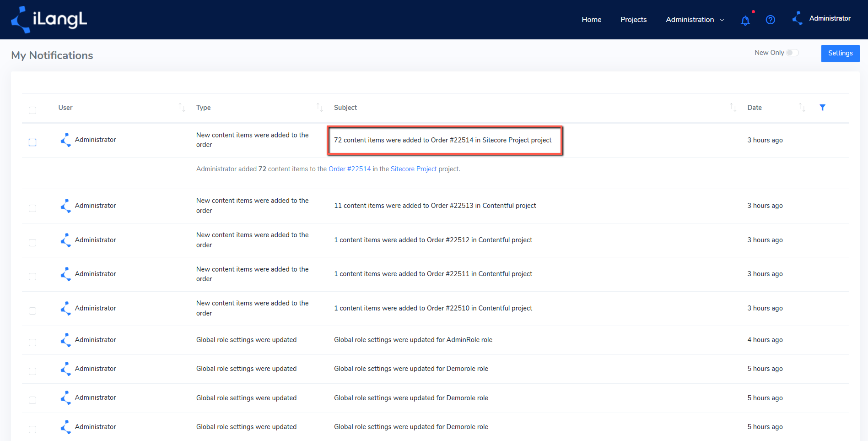Image resolution: width=868 pixels, height=441 pixels.
Task: Check the Order #22510 notification checkbox
Action: (32, 311)
